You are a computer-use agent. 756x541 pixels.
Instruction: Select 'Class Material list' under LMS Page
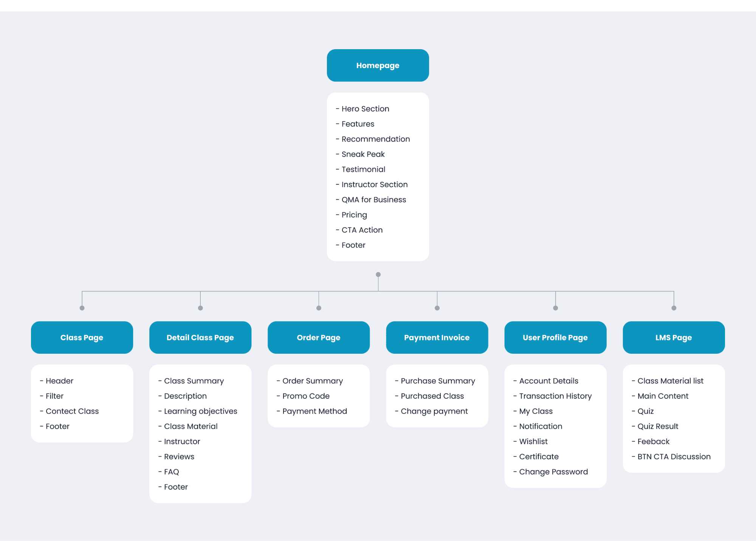coord(668,381)
